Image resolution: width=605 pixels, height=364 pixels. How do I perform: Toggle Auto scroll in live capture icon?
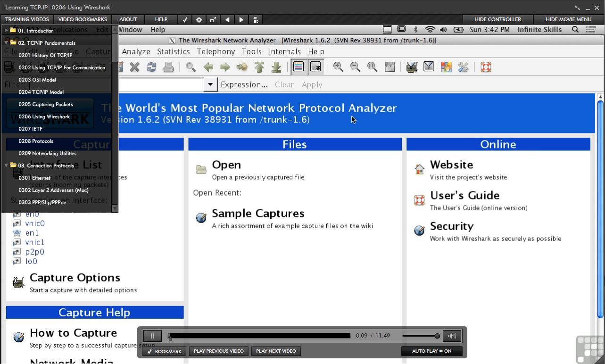click(315, 67)
